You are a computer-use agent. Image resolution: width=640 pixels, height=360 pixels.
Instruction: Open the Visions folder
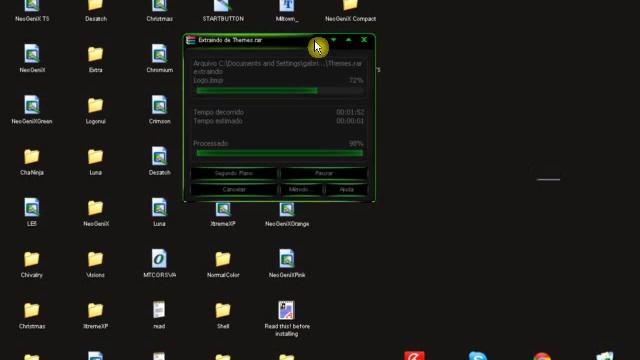(96, 259)
